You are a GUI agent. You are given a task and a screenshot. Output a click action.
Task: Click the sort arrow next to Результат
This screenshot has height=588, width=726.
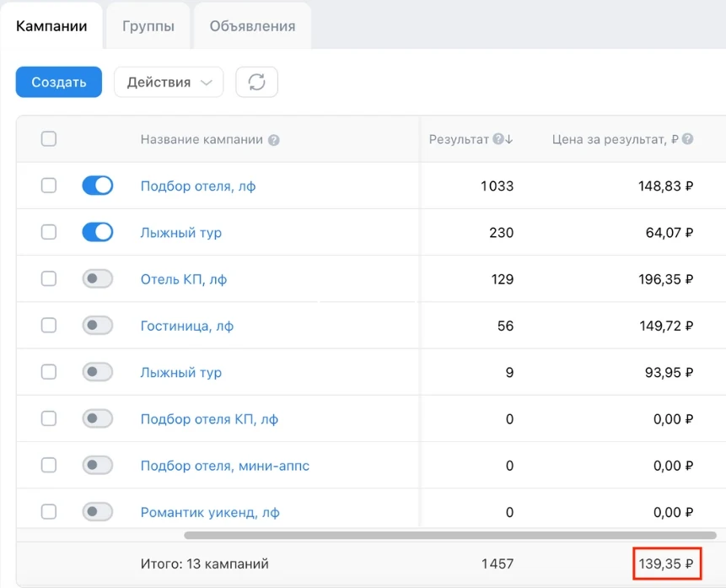[508, 139]
